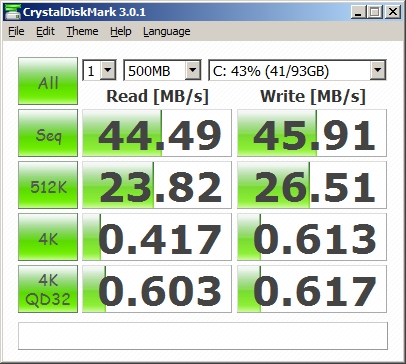The height and width of the screenshot is (364, 406).
Task: Click the 4K QD32 read result 0.603
Action: 157,289
